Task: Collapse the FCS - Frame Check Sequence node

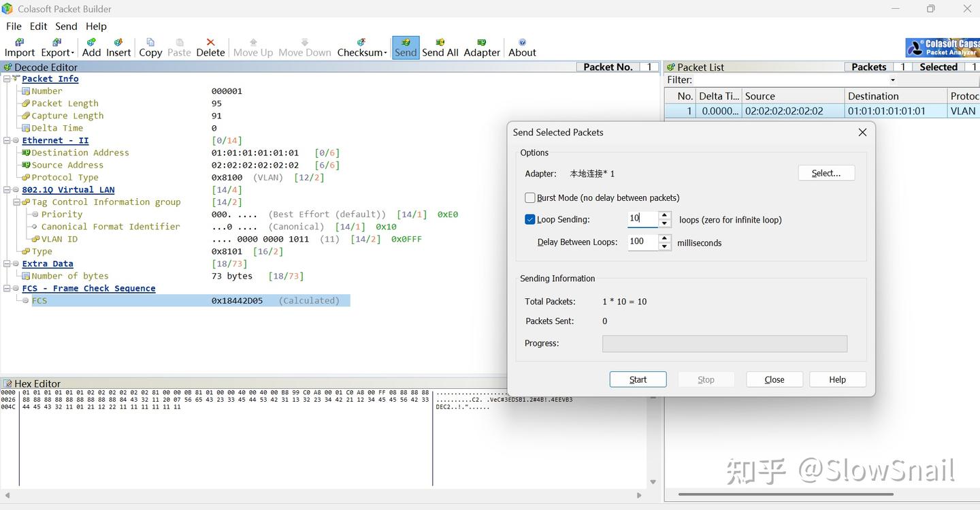Action: point(7,289)
